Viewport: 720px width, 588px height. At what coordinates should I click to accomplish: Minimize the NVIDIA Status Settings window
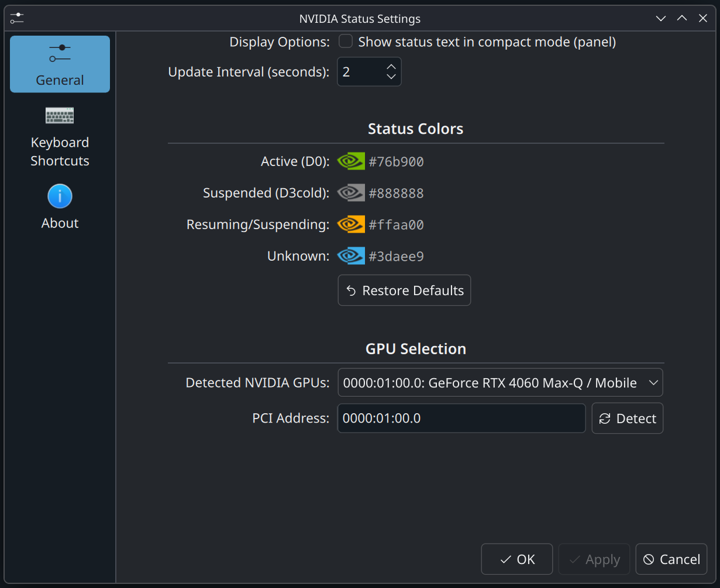[x=661, y=19]
